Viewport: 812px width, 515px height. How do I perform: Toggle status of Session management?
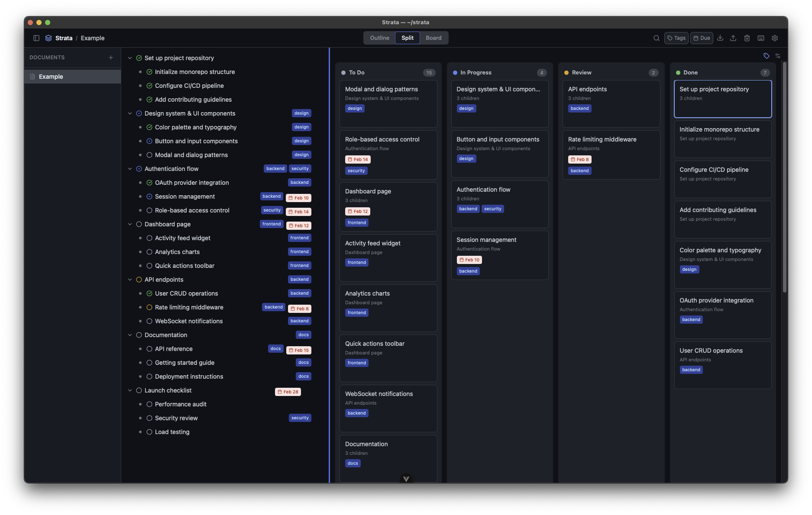[x=149, y=196]
